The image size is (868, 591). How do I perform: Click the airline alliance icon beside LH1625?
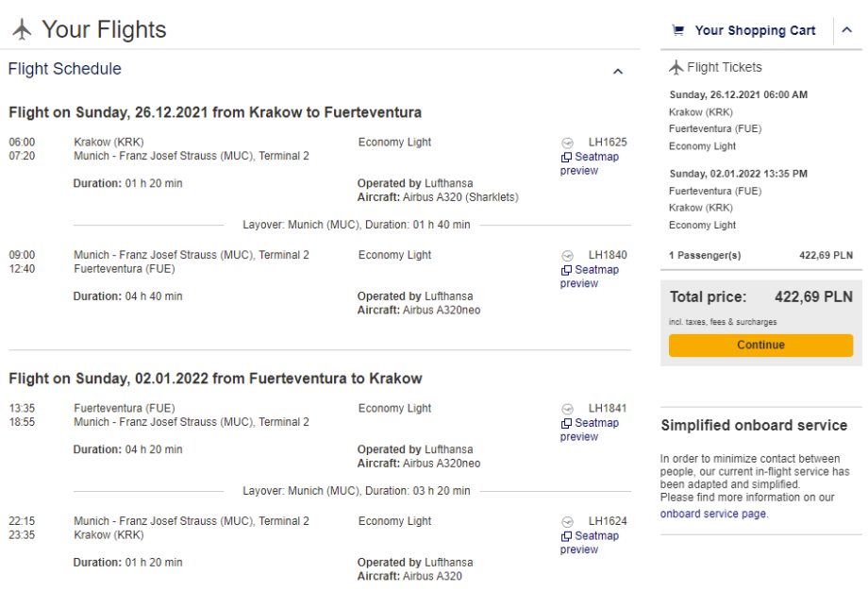567,143
